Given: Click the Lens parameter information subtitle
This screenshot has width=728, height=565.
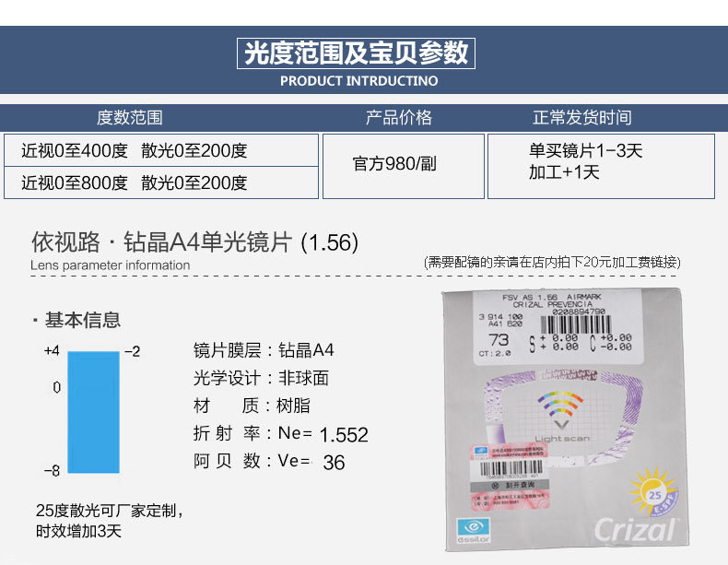Looking at the screenshot, I should click(x=110, y=265).
